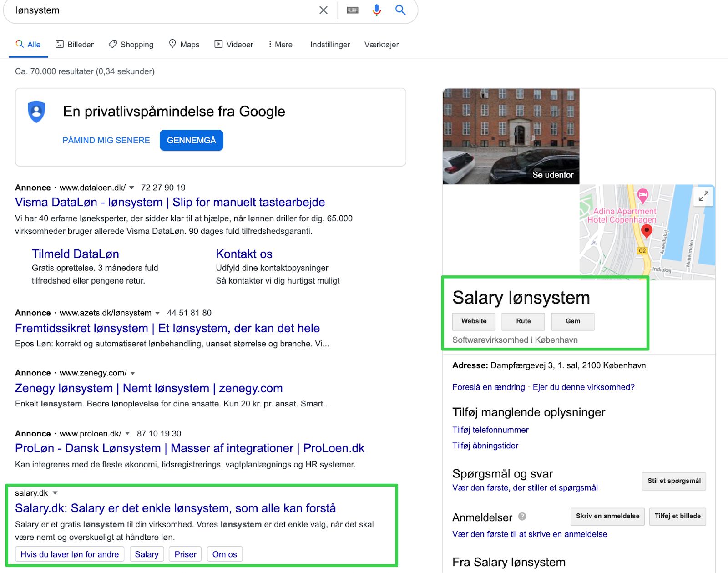728x573 pixels.
Task: Open the 'Se udenfor' street view photo
Action: (511, 137)
